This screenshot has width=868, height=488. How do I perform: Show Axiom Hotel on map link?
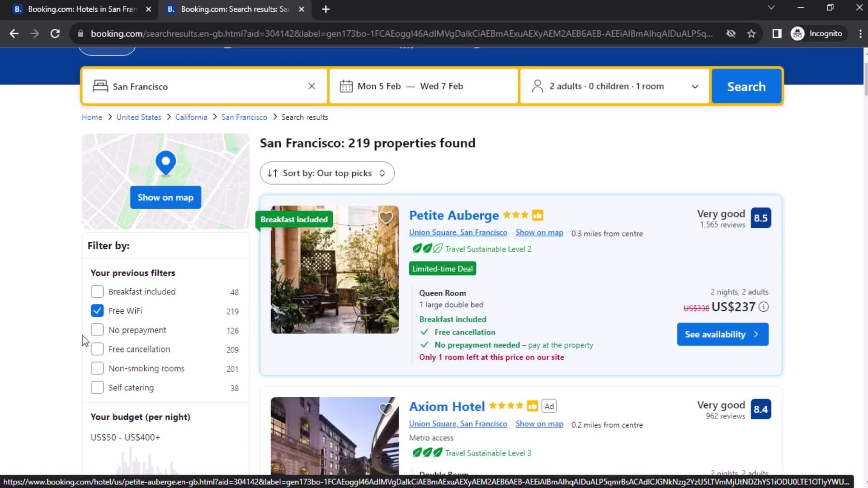(x=539, y=424)
